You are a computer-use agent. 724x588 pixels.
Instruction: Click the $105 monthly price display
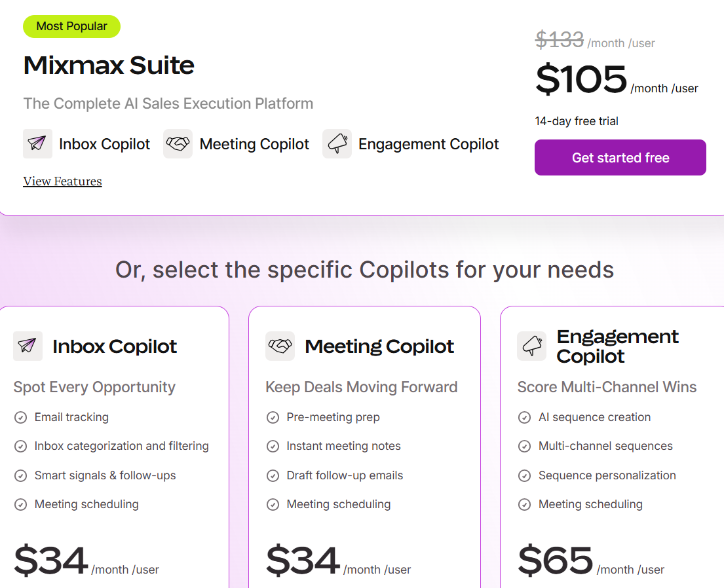(x=581, y=80)
